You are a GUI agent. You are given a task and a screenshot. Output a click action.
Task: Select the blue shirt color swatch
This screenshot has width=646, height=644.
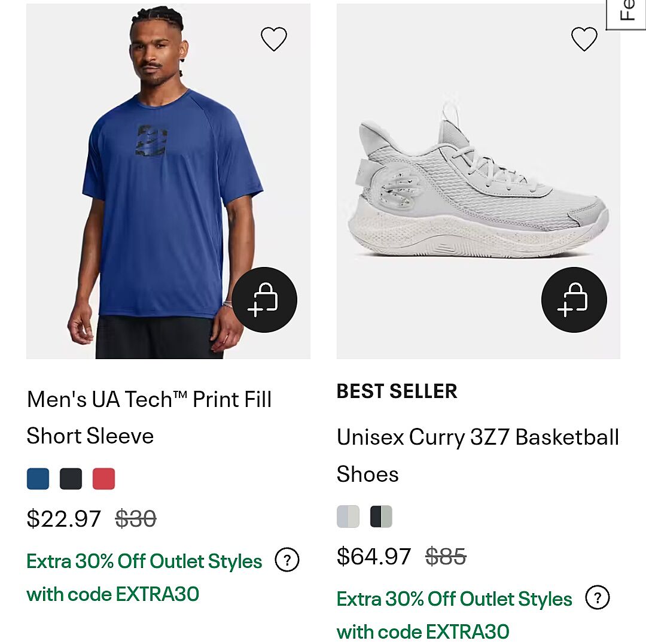[38, 479]
